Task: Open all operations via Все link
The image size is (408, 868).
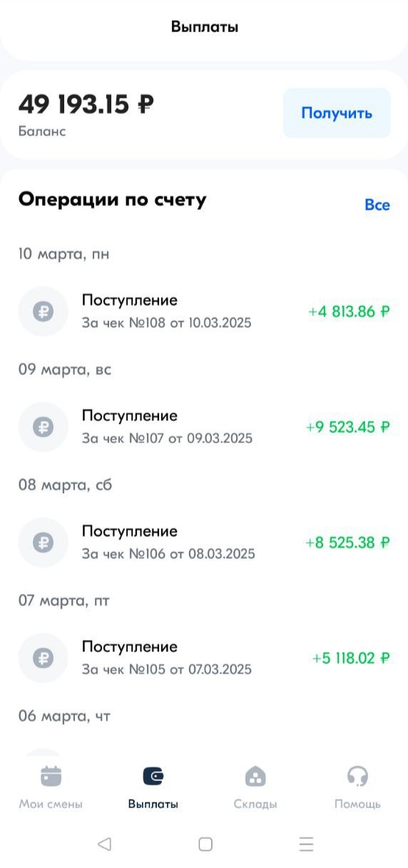Action: [x=377, y=205]
